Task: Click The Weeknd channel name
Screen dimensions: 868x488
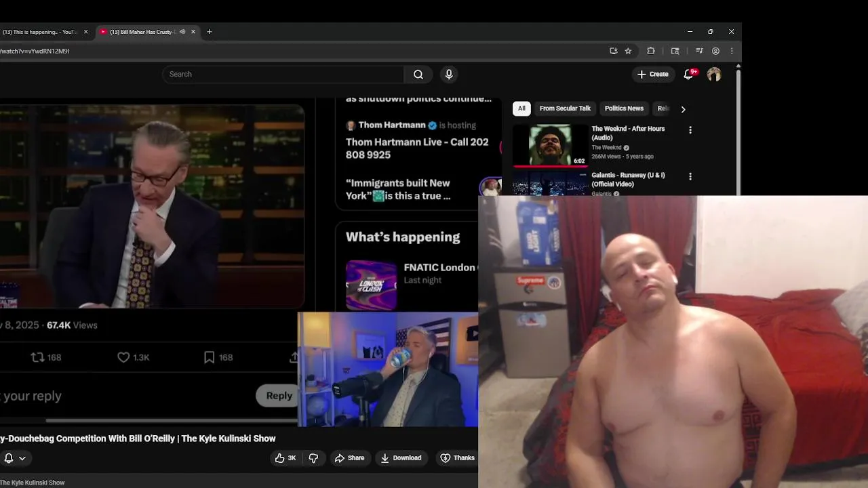Action: pyautogui.click(x=606, y=148)
